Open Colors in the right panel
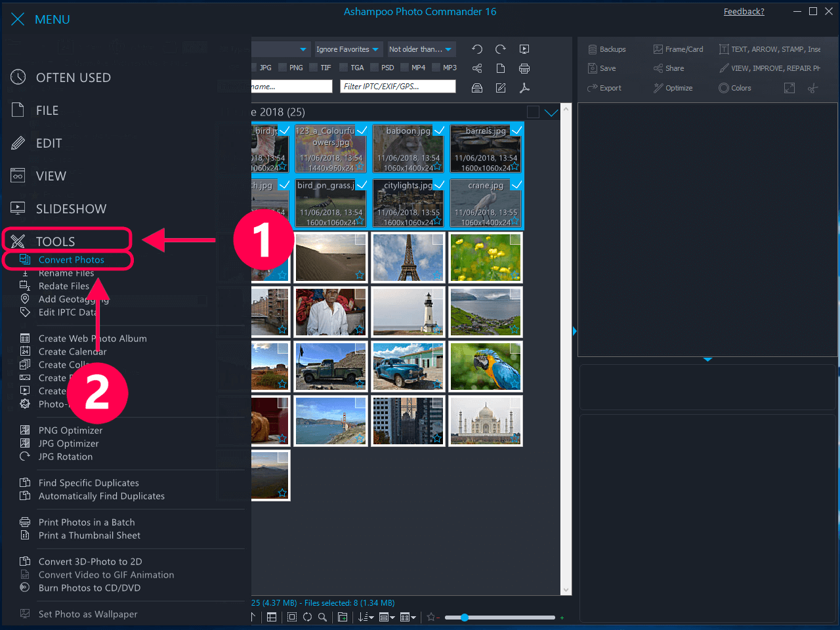Viewport: 840px width, 630px height. (735, 88)
